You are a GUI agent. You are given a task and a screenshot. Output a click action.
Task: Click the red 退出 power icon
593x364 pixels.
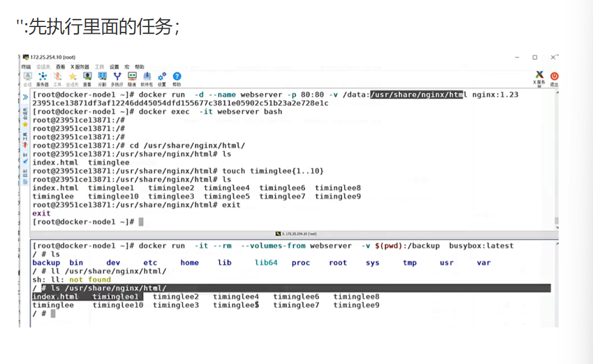[x=554, y=79]
